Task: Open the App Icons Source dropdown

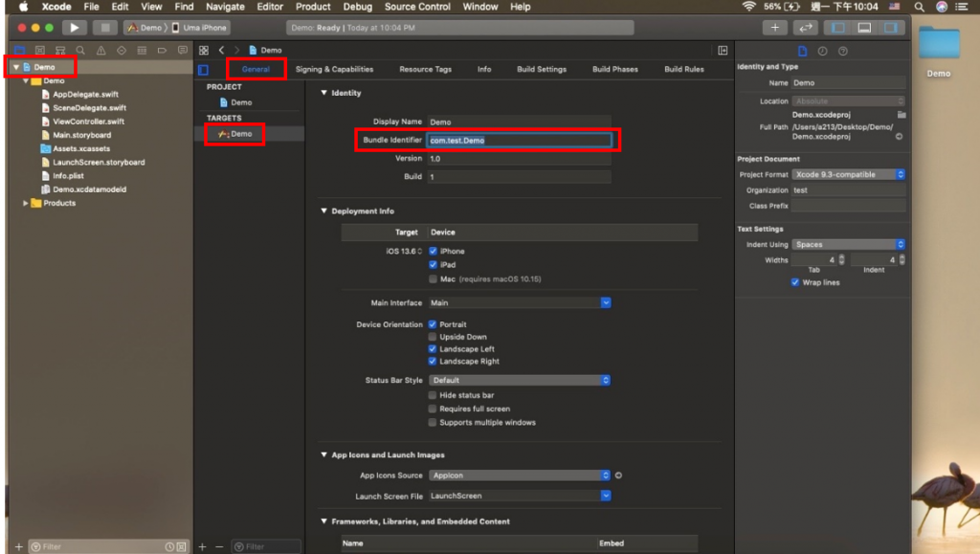Action: (x=520, y=476)
